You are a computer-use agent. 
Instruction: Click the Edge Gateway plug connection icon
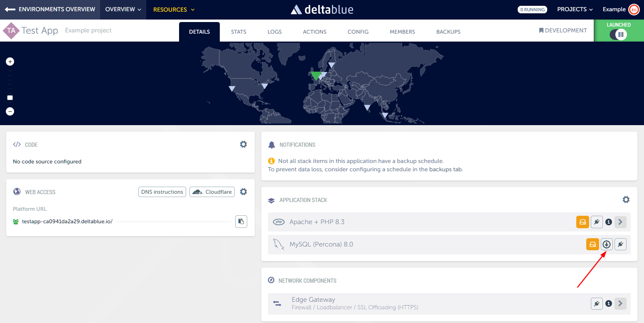pos(597,303)
